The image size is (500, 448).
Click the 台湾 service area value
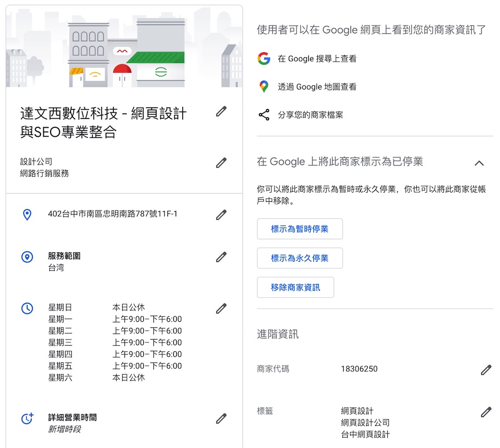click(x=56, y=267)
